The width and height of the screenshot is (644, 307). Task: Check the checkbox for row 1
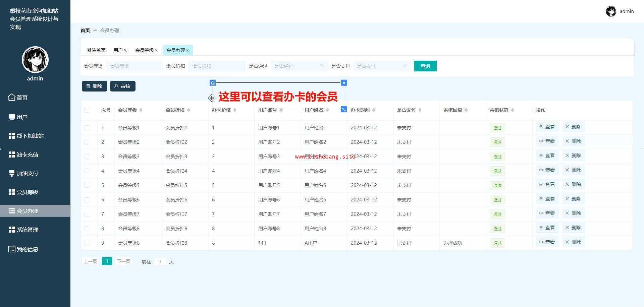87,128
